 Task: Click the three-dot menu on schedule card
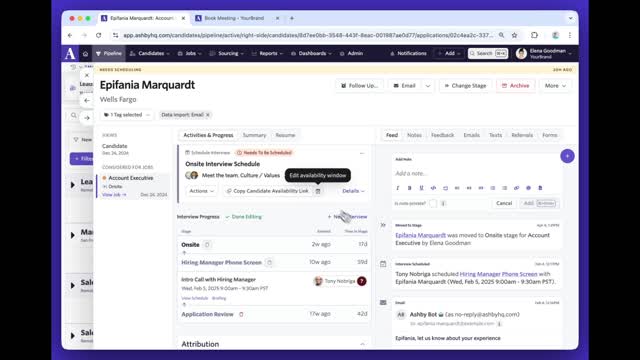(362, 153)
